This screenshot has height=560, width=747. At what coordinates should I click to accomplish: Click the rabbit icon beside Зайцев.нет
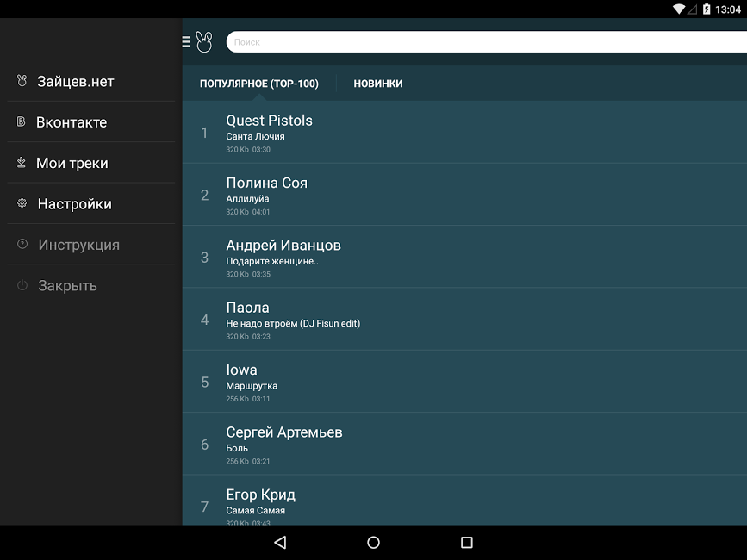point(22,81)
